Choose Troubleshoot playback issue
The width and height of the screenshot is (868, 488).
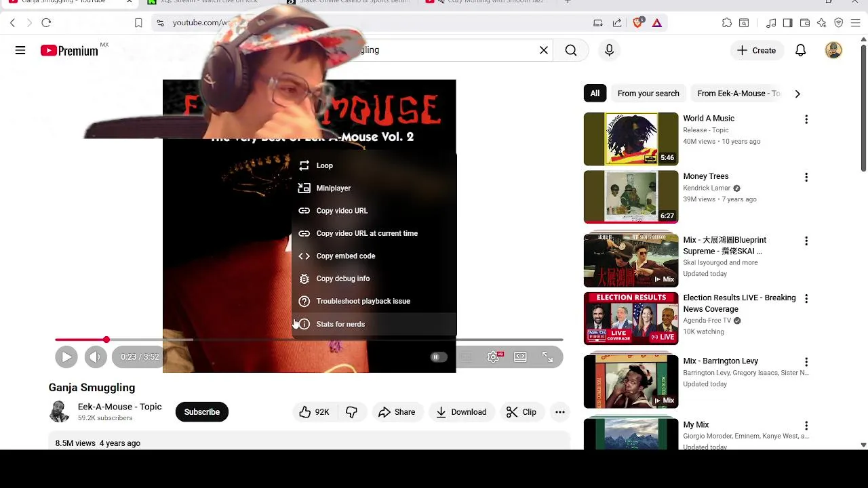(x=374, y=301)
